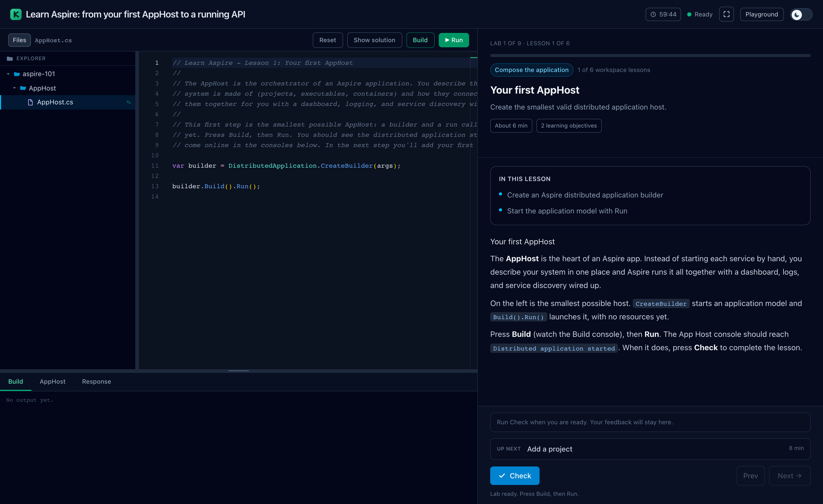
Task: Open the Playground button
Action: pos(762,14)
